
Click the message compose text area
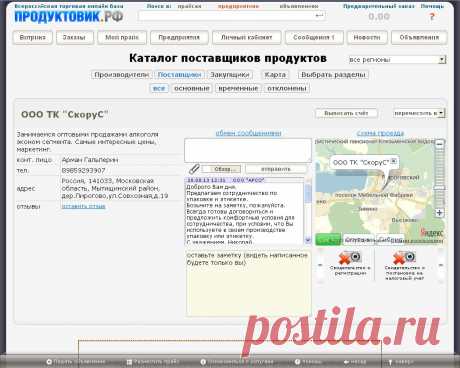coord(248,150)
